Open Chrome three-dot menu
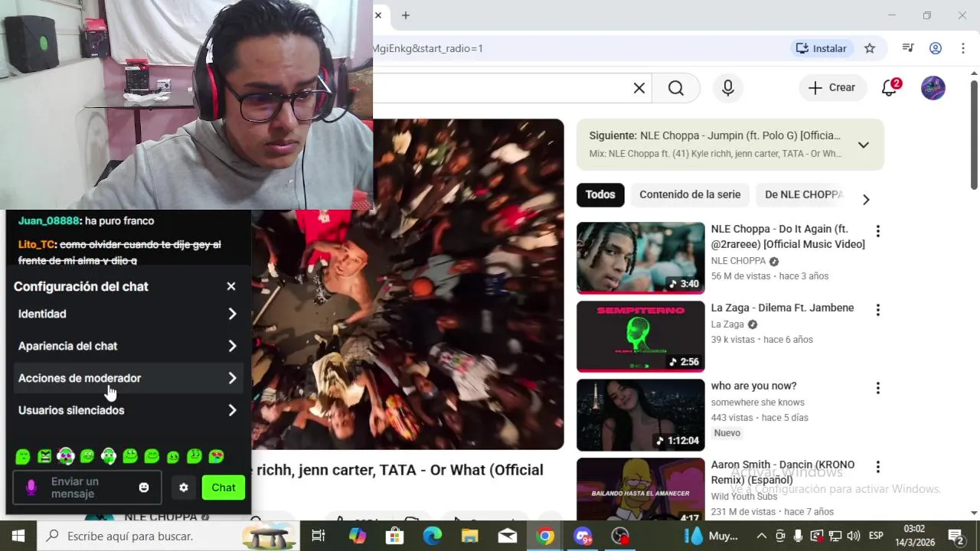 pyautogui.click(x=962, y=48)
